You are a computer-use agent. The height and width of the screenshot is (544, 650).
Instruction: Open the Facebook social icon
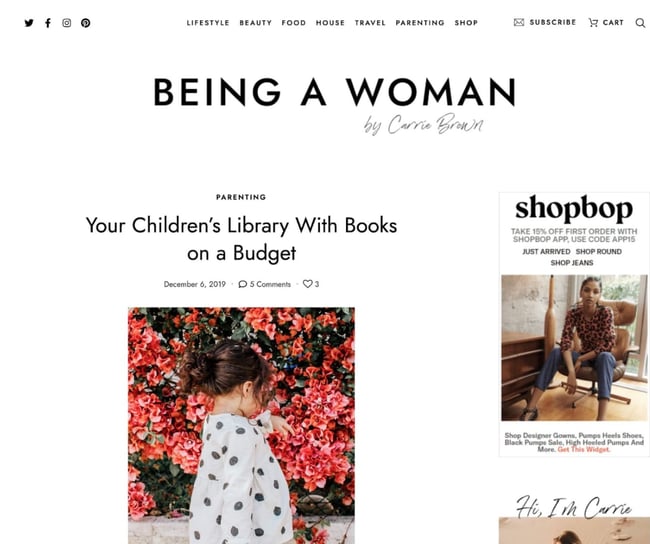pyautogui.click(x=48, y=23)
